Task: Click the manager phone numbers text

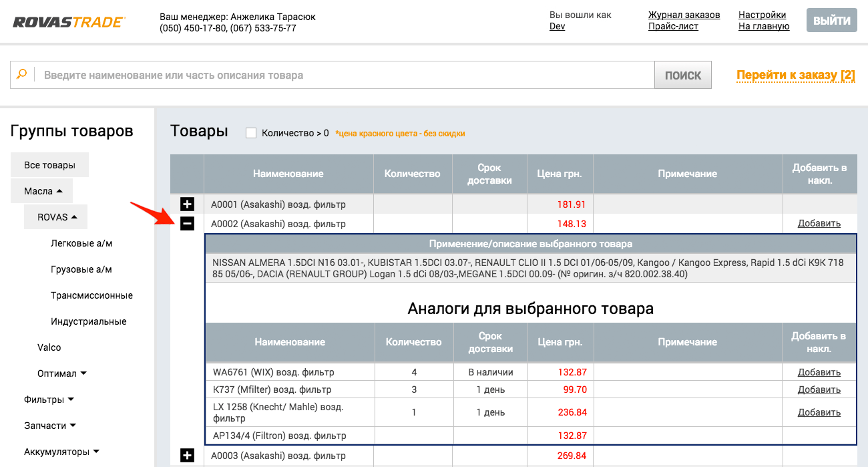Action: [228, 28]
